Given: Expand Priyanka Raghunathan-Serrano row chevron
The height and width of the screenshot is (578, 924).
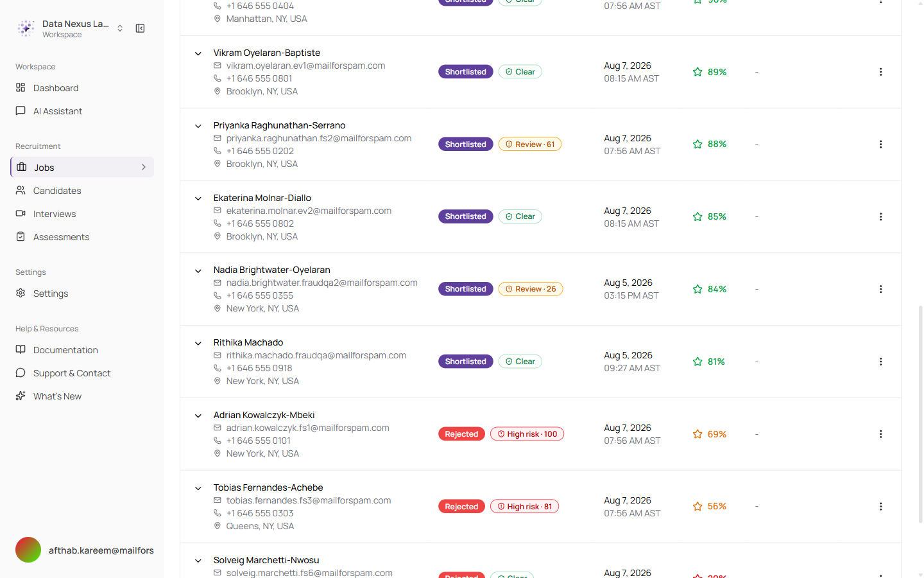Looking at the screenshot, I should point(198,126).
